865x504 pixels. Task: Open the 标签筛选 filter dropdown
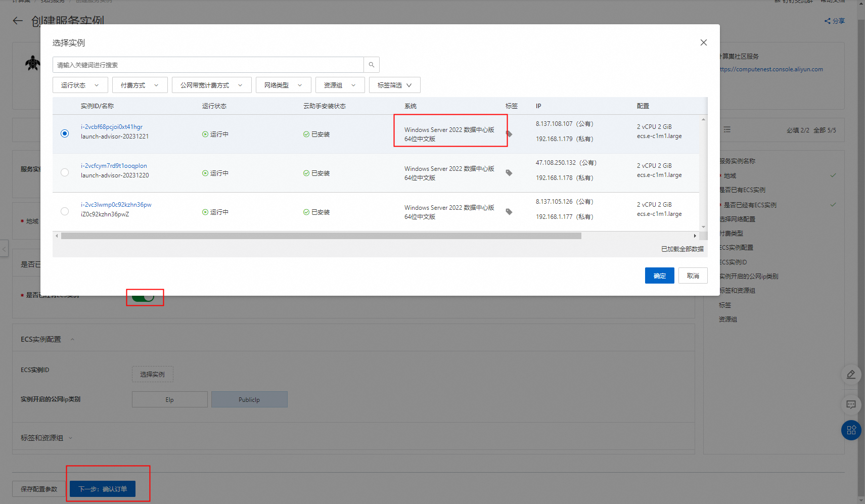(x=394, y=85)
